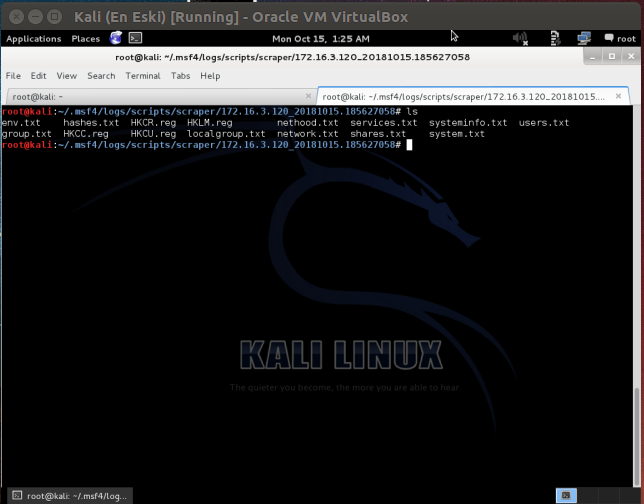Click 'HKCR.reg' in the listing
The height and width of the screenshot is (504, 644).
point(153,123)
